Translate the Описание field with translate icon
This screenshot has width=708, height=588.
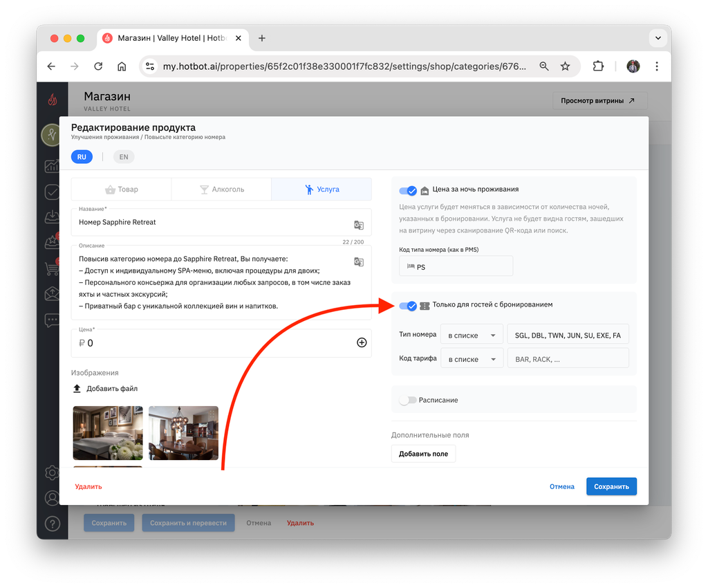tap(359, 261)
